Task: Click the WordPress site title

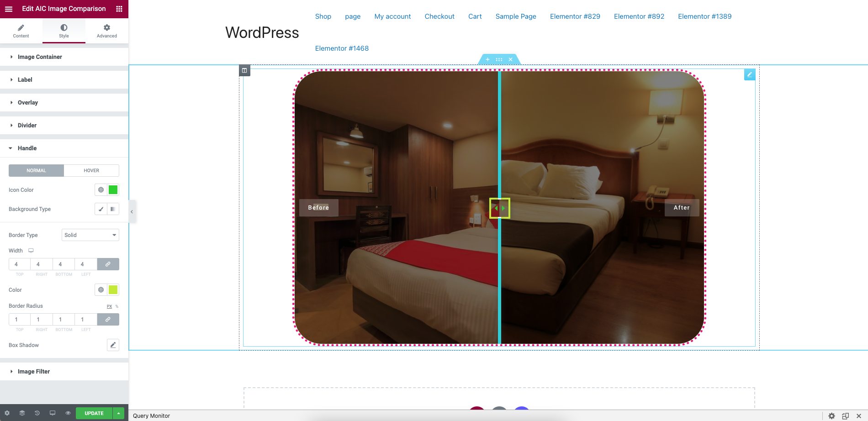Action: [262, 33]
